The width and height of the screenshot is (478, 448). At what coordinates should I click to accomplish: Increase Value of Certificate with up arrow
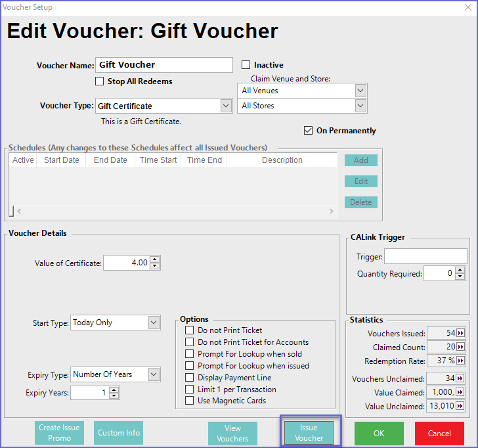tap(154, 260)
